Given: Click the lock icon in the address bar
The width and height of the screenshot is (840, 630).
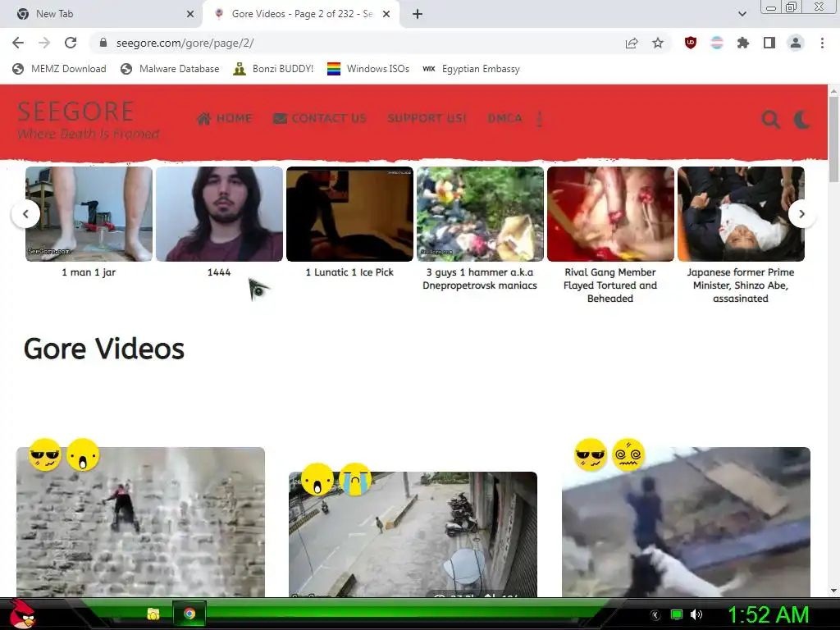Looking at the screenshot, I should (x=103, y=43).
